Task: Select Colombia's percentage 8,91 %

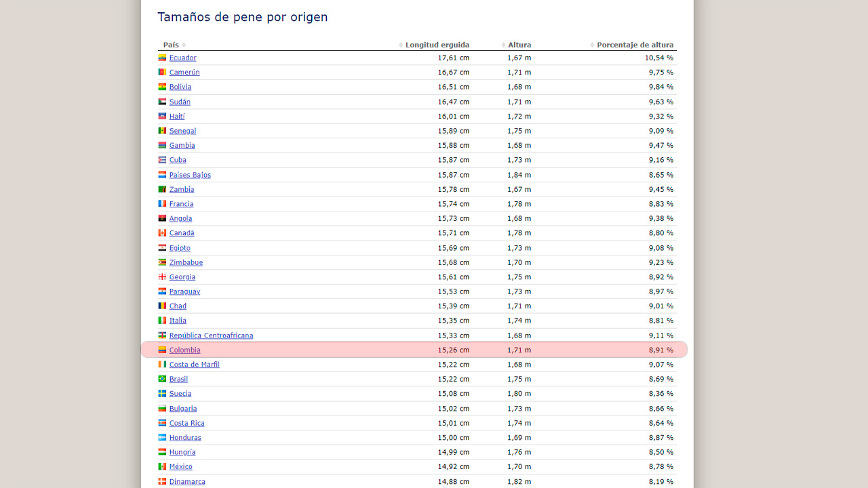Action: (x=661, y=350)
